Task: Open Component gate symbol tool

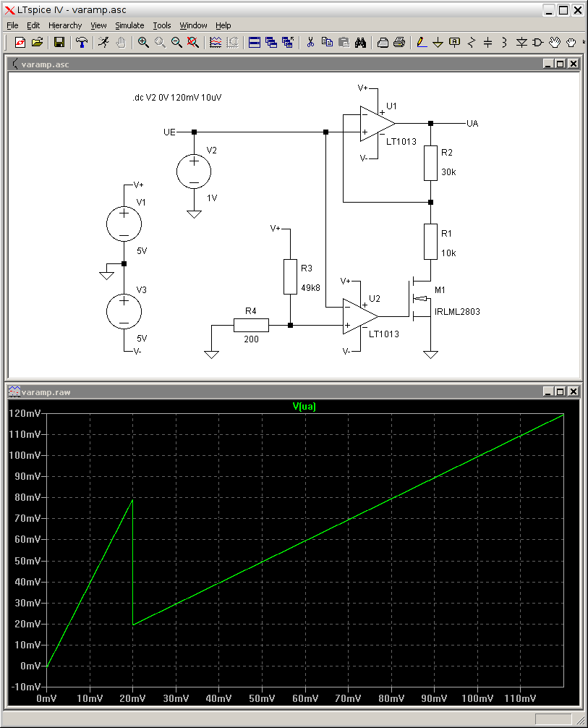Action: (x=538, y=42)
